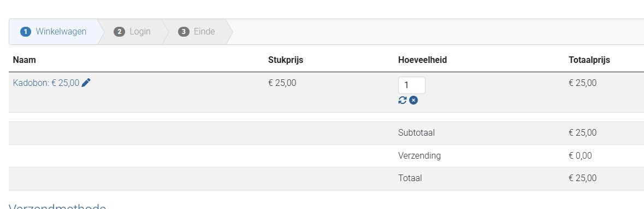Click the pencil edit icon beside Kadobon
Viewport: 644px width, 209px height.
point(86,83)
